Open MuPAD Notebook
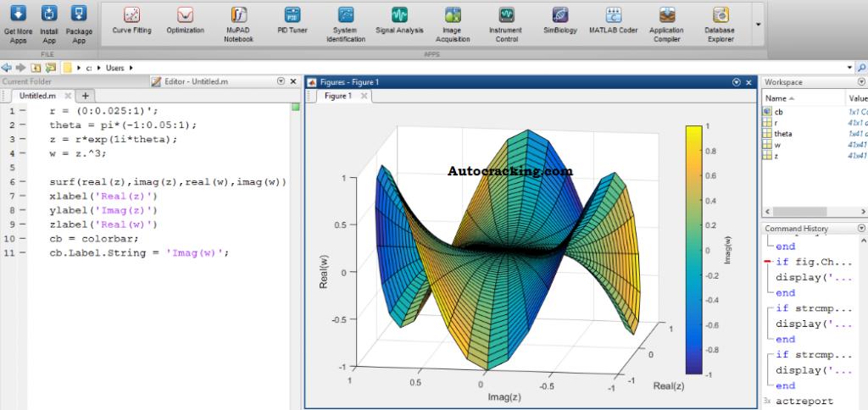 [x=238, y=25]
